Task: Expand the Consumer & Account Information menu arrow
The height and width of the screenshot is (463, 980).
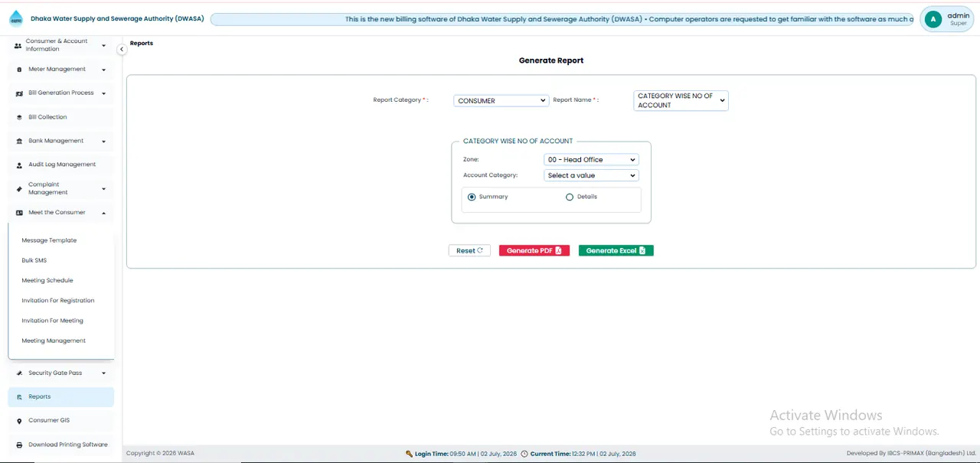Action: [104, 46]
